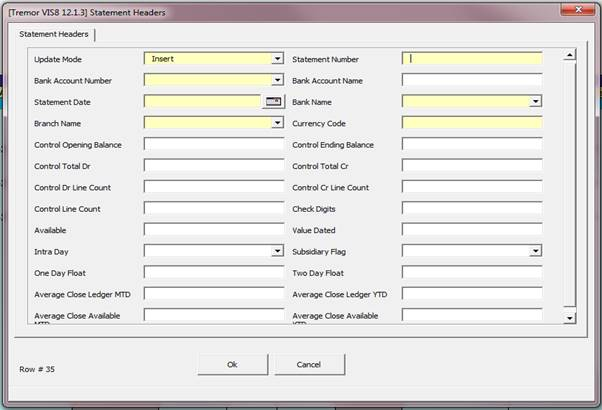
Task: Click the scrollbar up arrow
Action: tap(569, 55)
